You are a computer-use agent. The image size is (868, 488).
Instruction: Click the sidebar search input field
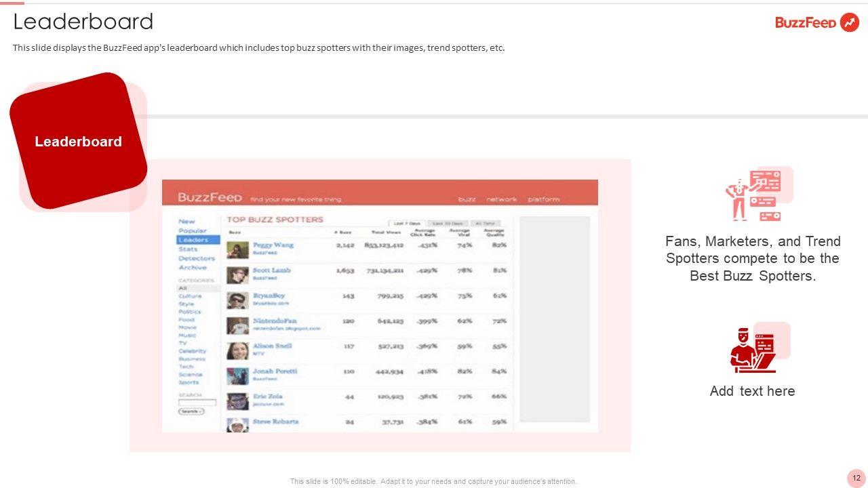click(x=197, y=403)
